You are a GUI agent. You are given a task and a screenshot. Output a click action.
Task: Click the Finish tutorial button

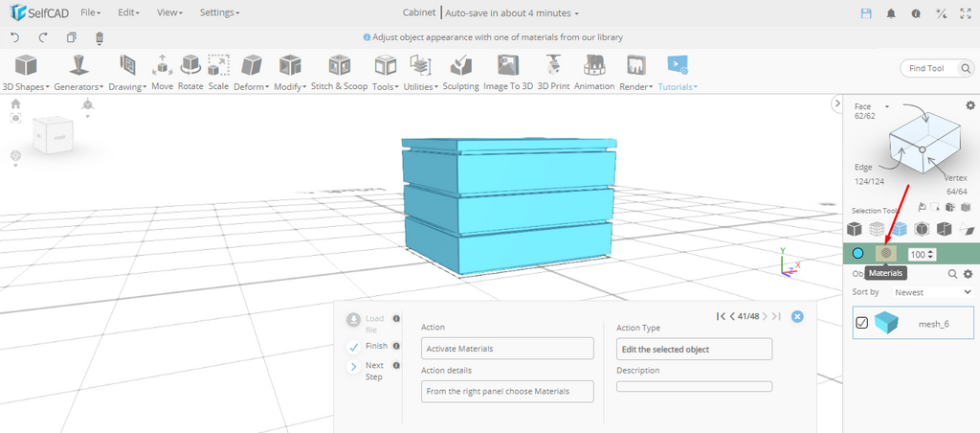[354, 346]
